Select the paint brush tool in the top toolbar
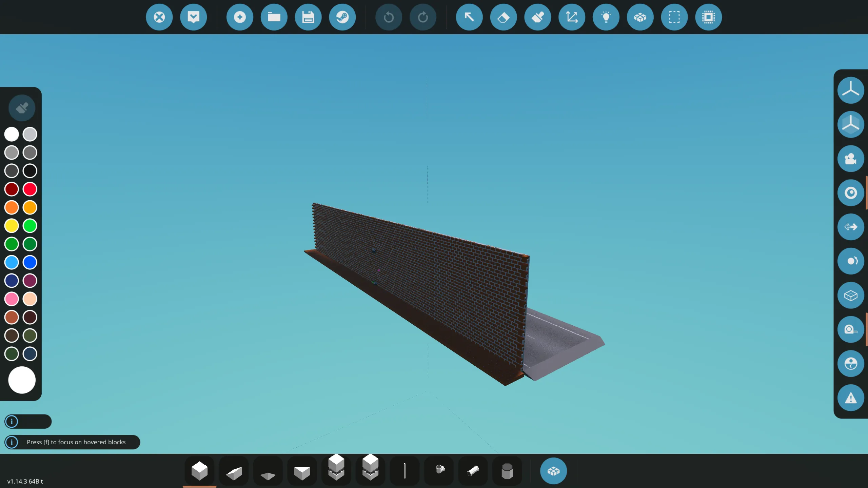This screenshot has width=868, height=488. (538, 17)
